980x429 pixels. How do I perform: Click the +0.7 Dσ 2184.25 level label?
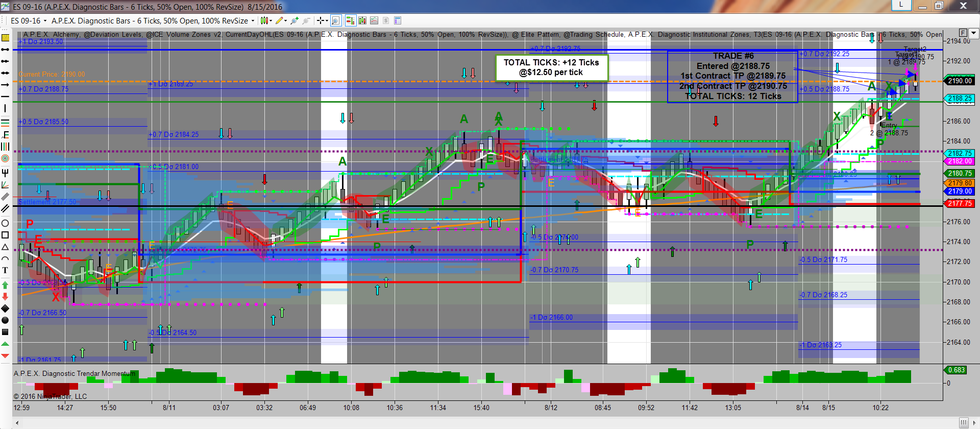(174, 135)
